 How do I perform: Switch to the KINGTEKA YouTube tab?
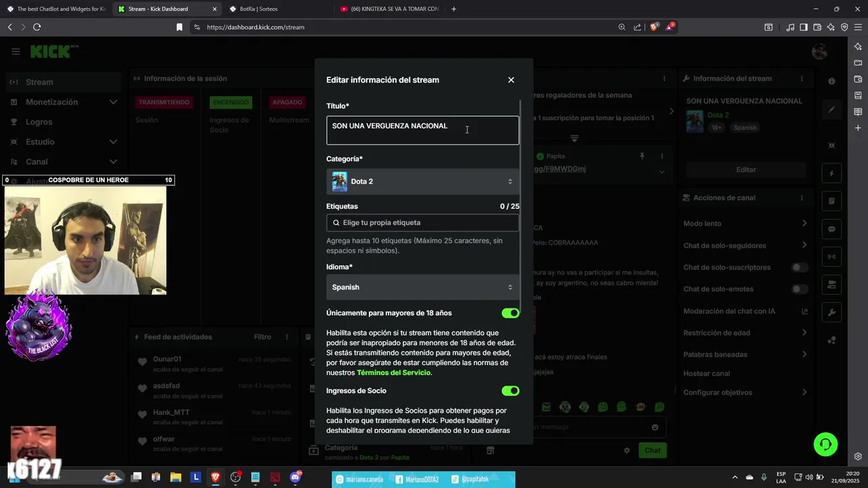click(x=390, y=9)
